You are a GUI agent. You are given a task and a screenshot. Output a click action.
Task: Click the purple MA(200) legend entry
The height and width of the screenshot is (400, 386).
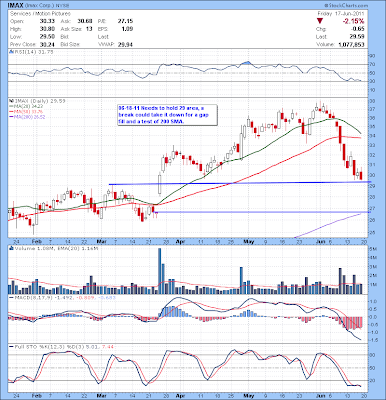27,117
